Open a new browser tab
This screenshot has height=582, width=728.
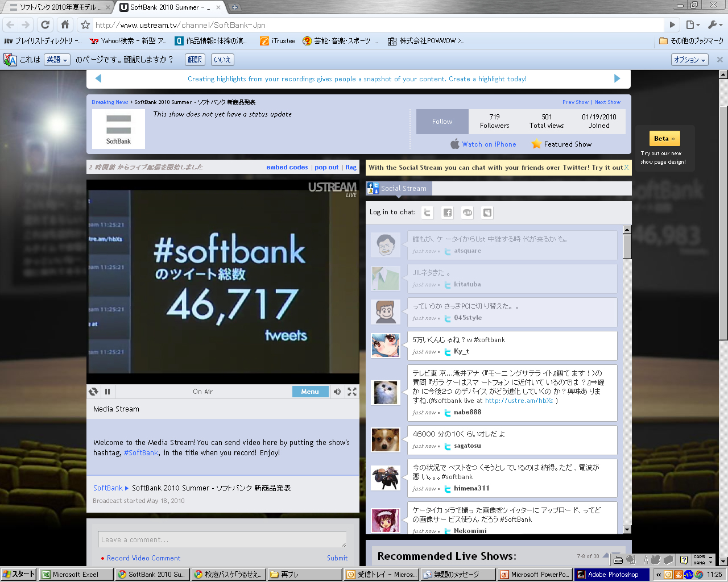234,7
